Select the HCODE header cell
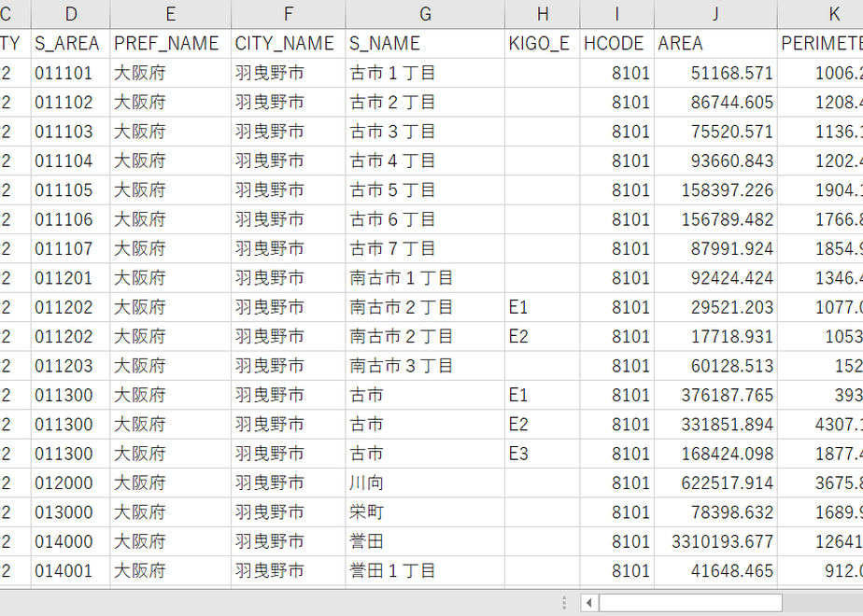The height and width of the screenshot is (616, 863). (616, 44)
